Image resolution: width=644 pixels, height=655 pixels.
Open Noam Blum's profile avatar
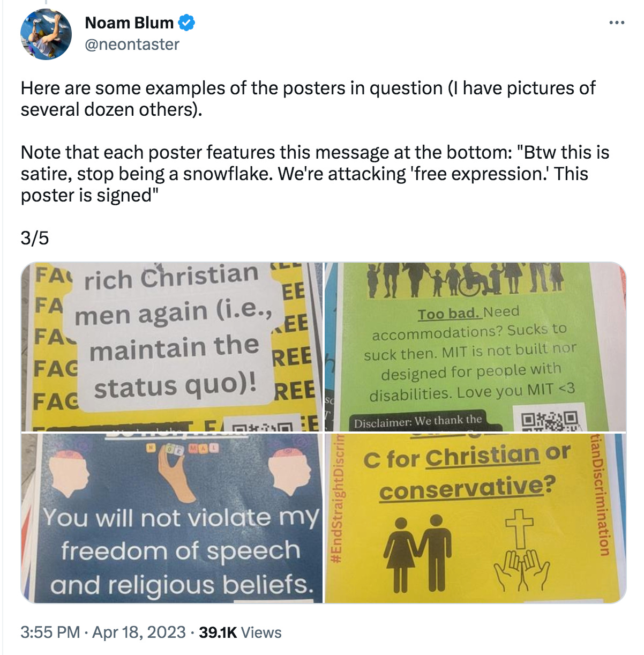point(46,33)
